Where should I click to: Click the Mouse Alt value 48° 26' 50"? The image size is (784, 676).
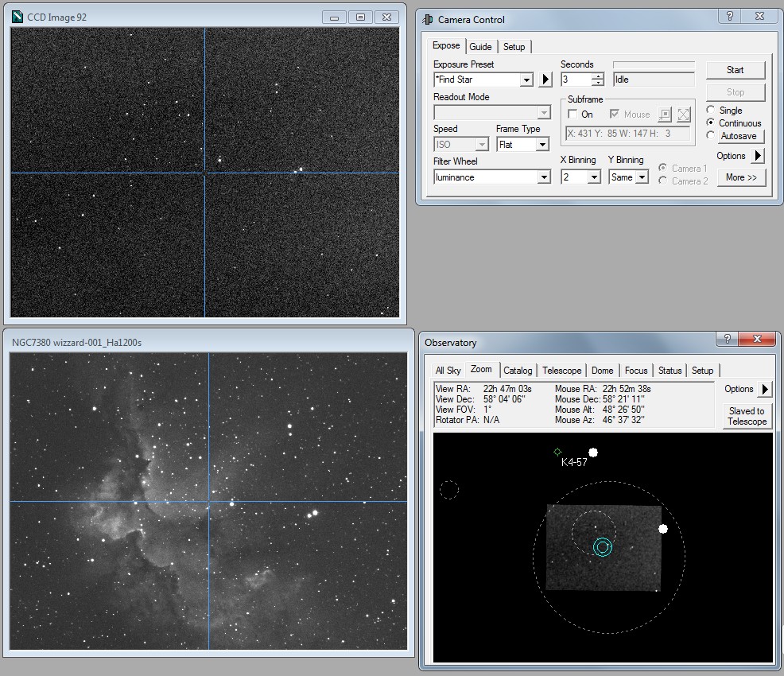click(x=623, y=410)
